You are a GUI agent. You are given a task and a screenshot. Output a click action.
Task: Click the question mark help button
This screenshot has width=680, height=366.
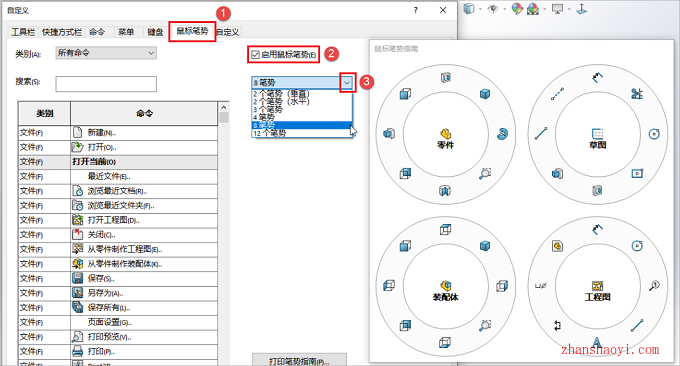415,10
